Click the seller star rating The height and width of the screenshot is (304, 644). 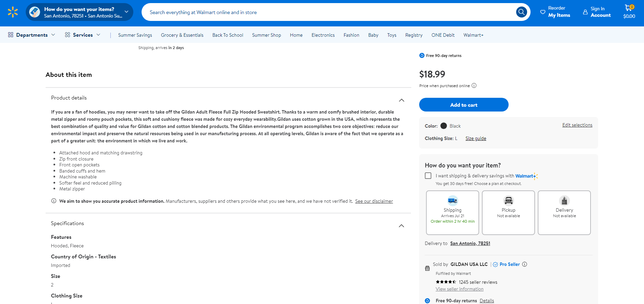click(446, 282)
